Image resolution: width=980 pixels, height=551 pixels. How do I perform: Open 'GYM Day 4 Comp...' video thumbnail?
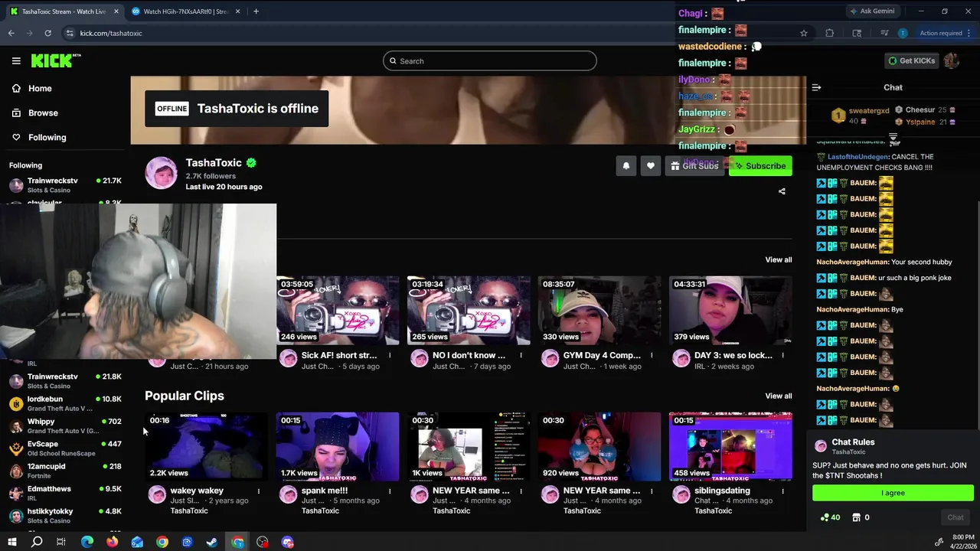point(599,311)
